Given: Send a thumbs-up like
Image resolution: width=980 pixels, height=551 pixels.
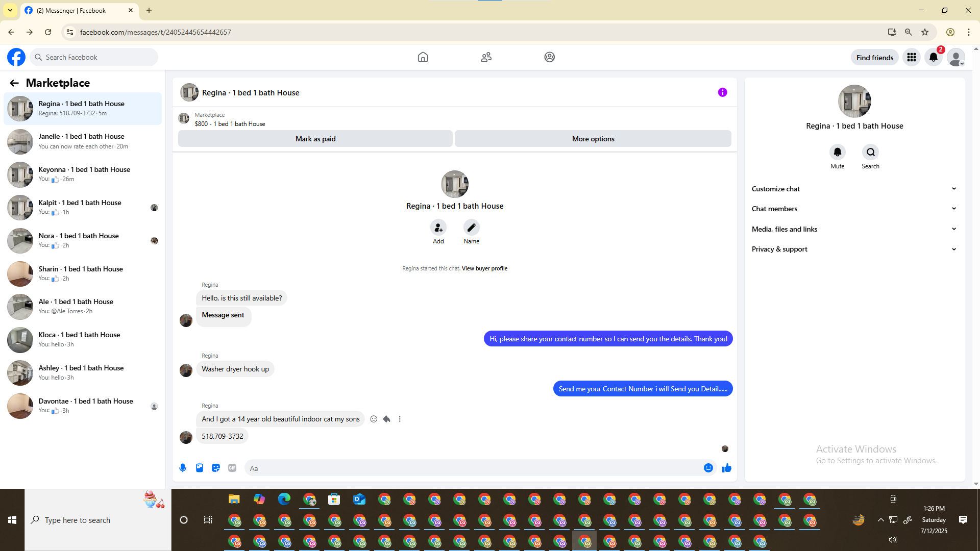Looking at the screenshot, I should (x=727, y=468).
